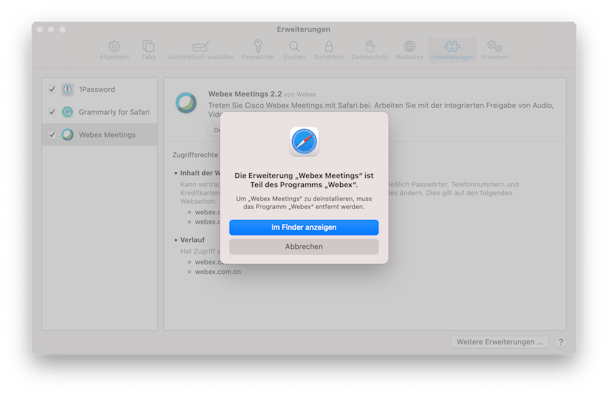
Task: Click the Im Finder anzeigen button
Action: coord(304,227)
